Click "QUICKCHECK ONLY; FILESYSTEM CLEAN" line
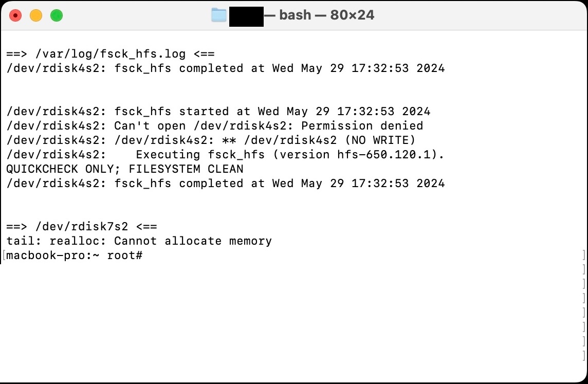 coord(125,169)
